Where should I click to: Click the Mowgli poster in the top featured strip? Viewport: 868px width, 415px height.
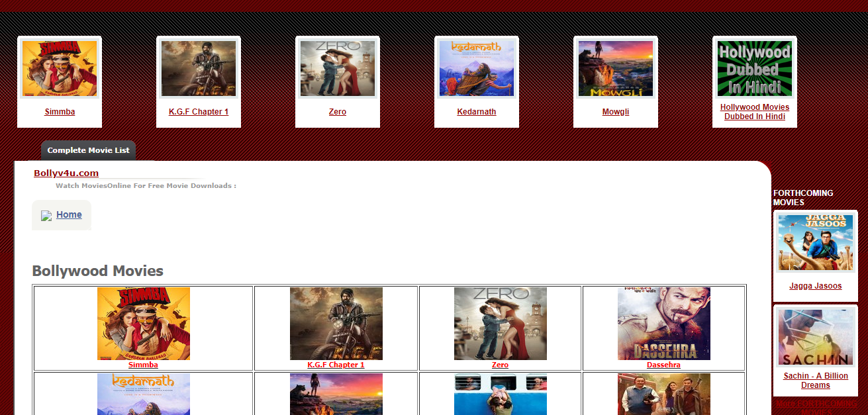[x=616, y=69]
